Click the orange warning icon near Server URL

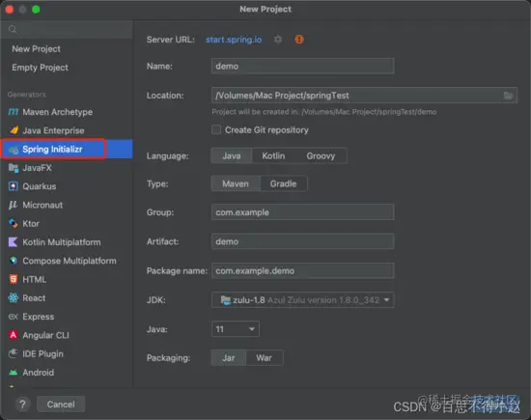pyautogui.click(x=299, y=40)
